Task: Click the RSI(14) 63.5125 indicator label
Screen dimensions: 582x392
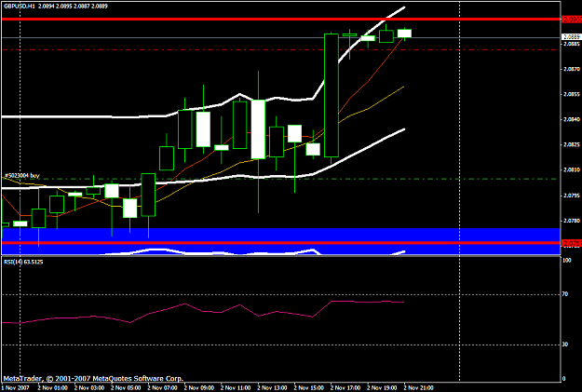Action: point(23,262)
